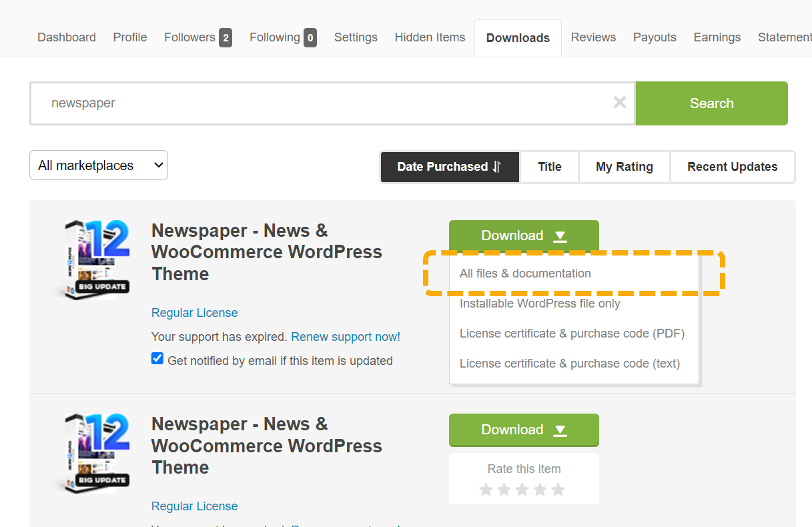The image size is (812, 527).
Task: Sort downloads by My Rating
Action: coord(625,167)
